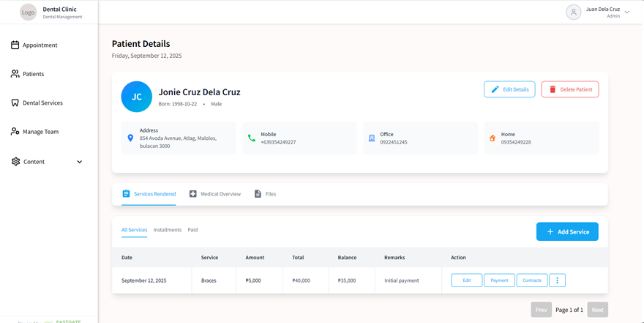Screen dimensions: 644x323
Task: Open the Files tab
Action: click(x=265, y=194)
